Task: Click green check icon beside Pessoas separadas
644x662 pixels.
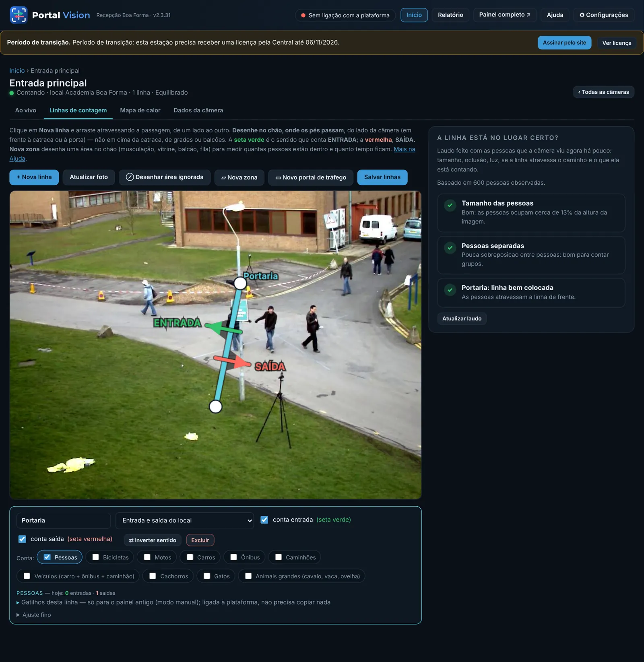Action: 450,247
